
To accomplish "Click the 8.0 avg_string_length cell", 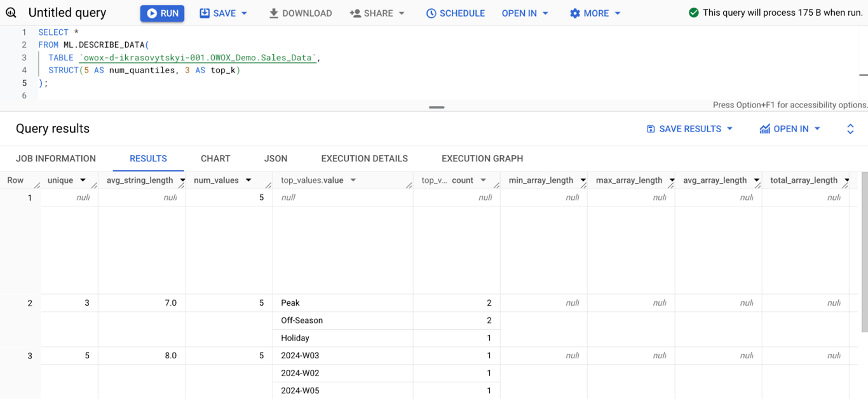I will coord(142,356).
